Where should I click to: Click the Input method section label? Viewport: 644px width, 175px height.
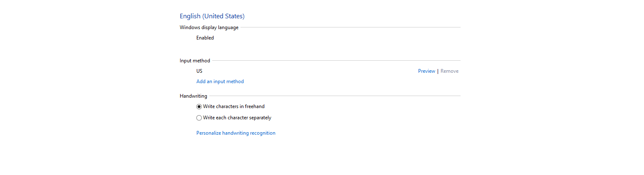click(195, 61)
